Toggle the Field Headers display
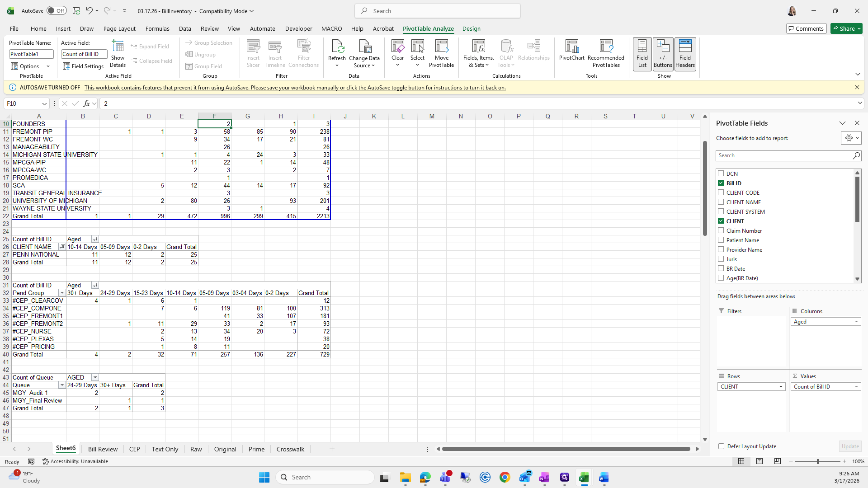 [685, 53]
